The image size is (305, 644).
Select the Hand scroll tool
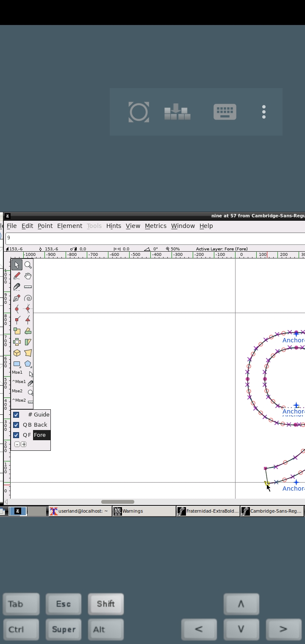(x=28, y=276)
